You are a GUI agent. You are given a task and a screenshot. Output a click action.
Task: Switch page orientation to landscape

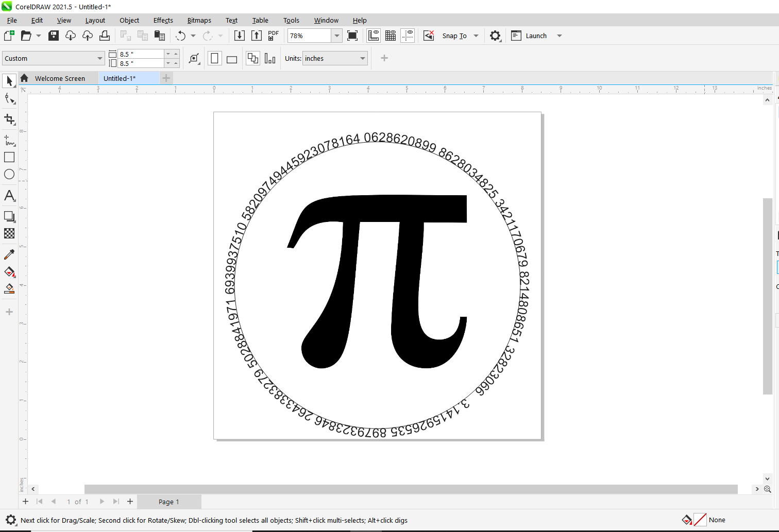coord(231,58)
